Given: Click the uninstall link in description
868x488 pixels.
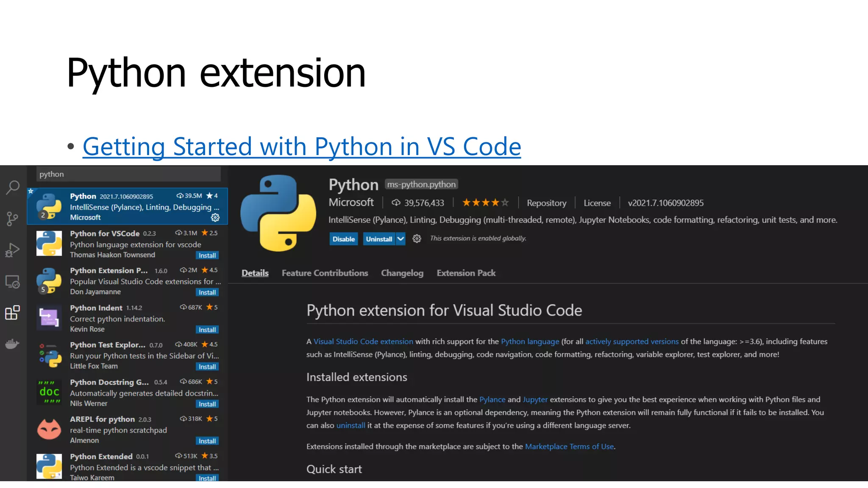Looking at the screenshot, I should [351, 425].
